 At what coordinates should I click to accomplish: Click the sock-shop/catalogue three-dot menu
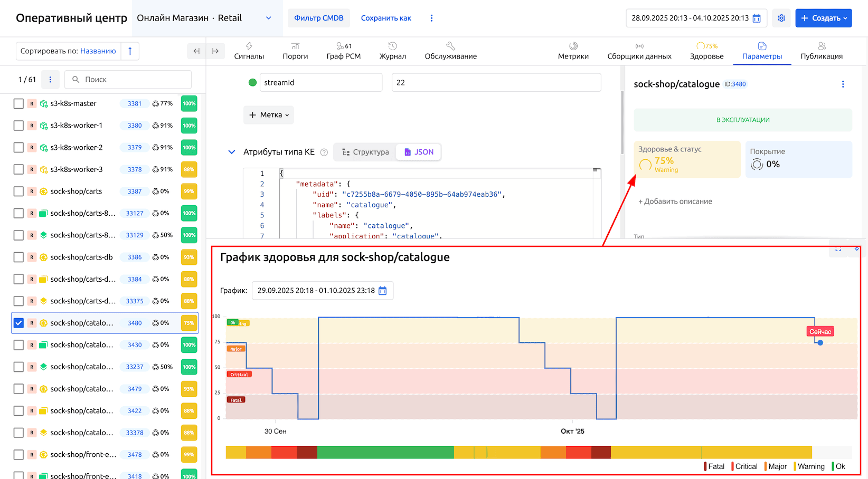pyautogui.click(x=843, y=84)
